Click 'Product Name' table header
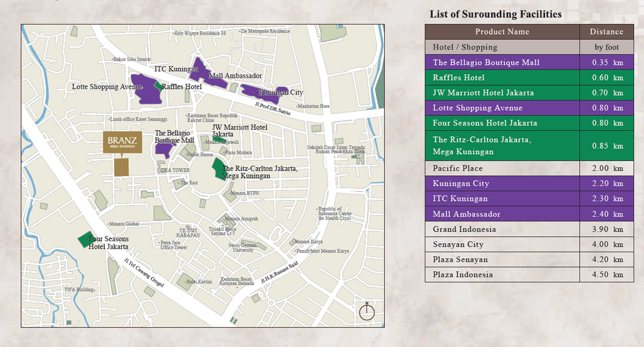The height and width of the screenshot is (347, 644). 502,32
